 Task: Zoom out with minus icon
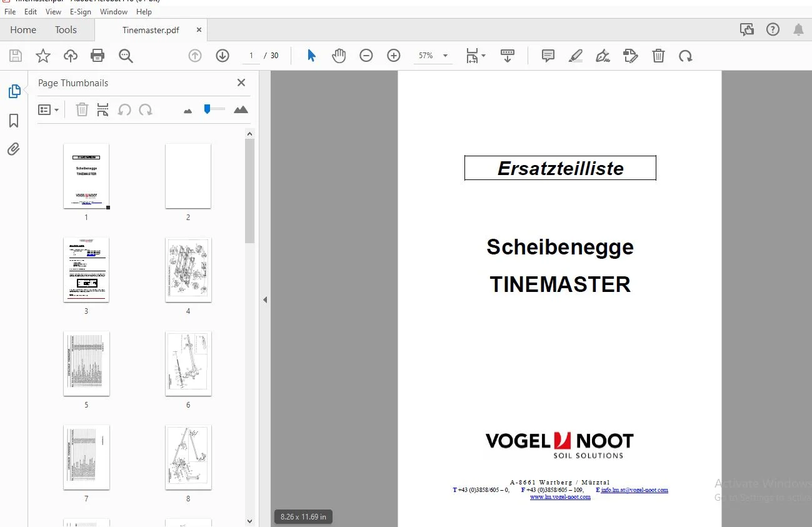click(x=366, y=56)
